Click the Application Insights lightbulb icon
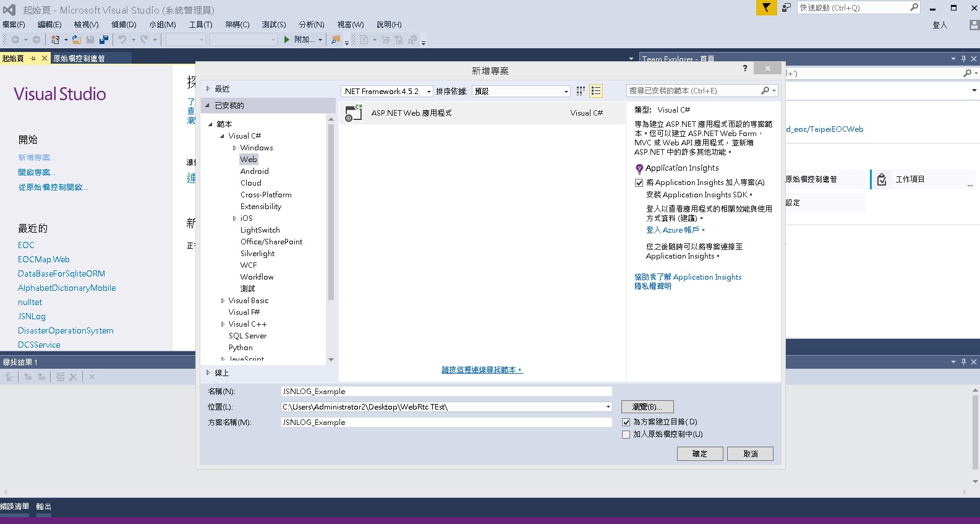The image size is (980, 524). click(x=639, y=168)
